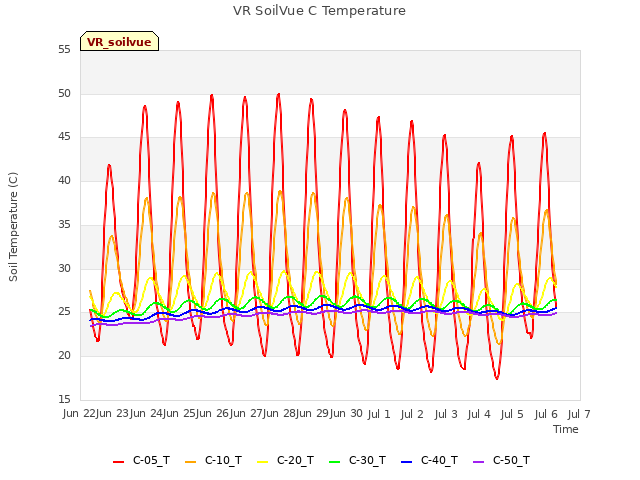Select the C-40_T legend entry

point(429,460)
